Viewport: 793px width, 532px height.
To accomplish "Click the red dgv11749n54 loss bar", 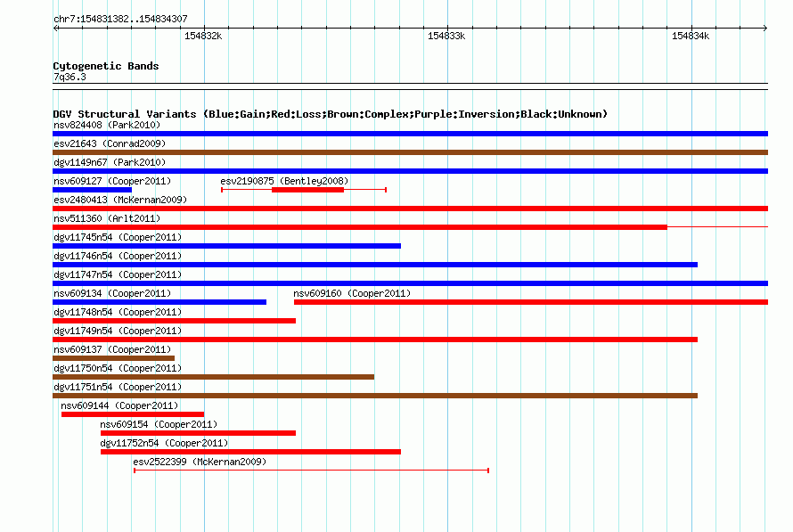I will point(375,340).
